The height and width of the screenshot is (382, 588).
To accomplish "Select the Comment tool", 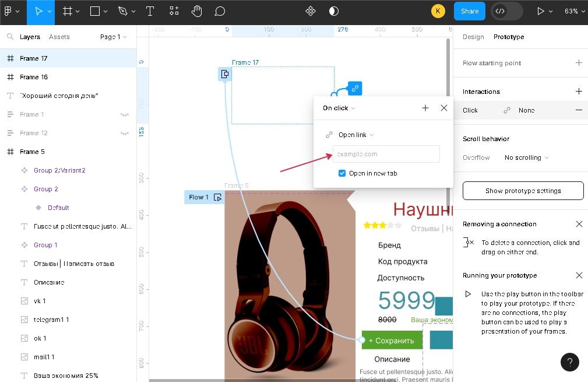I will 220,11.
